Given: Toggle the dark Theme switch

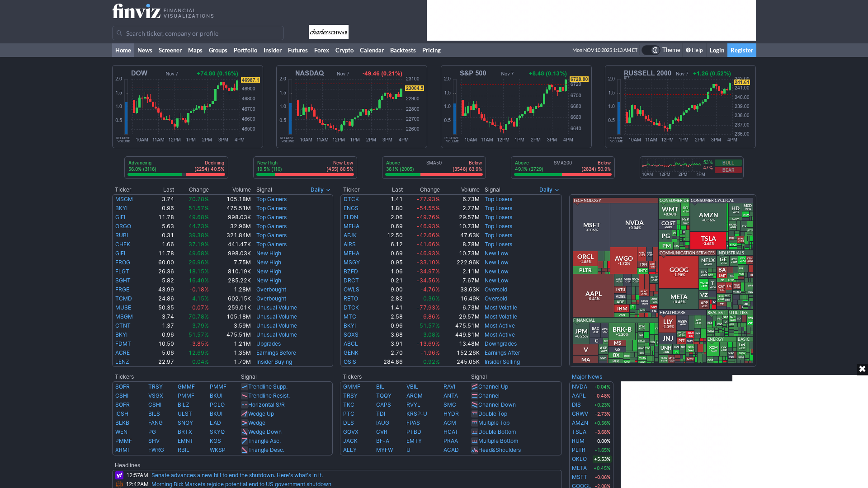Looking at the screenshot, I should pyautogui.click(x=651, y=50).
